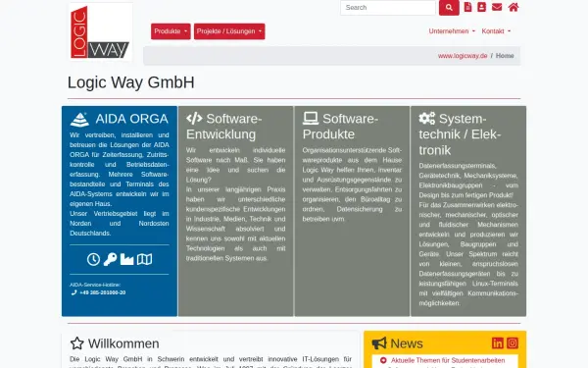Click the News heading text
This screenshot has height=368, width=588.
point(407,343)
